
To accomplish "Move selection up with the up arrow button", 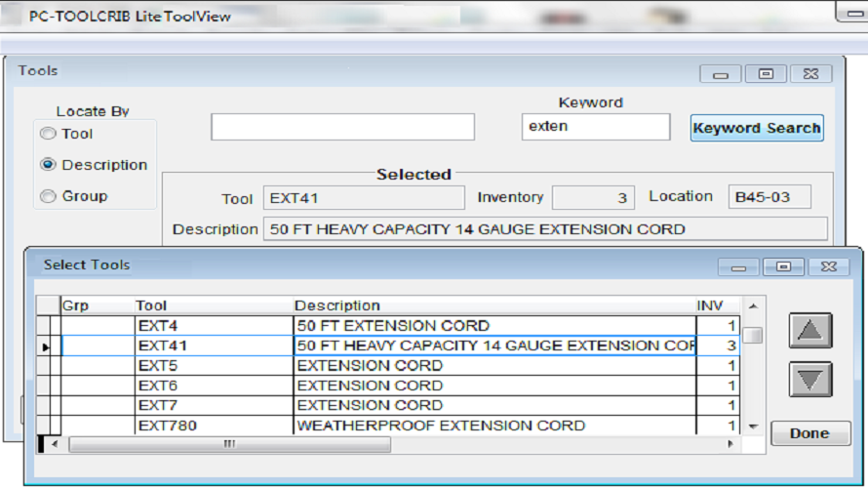I will tap(810, 331).
